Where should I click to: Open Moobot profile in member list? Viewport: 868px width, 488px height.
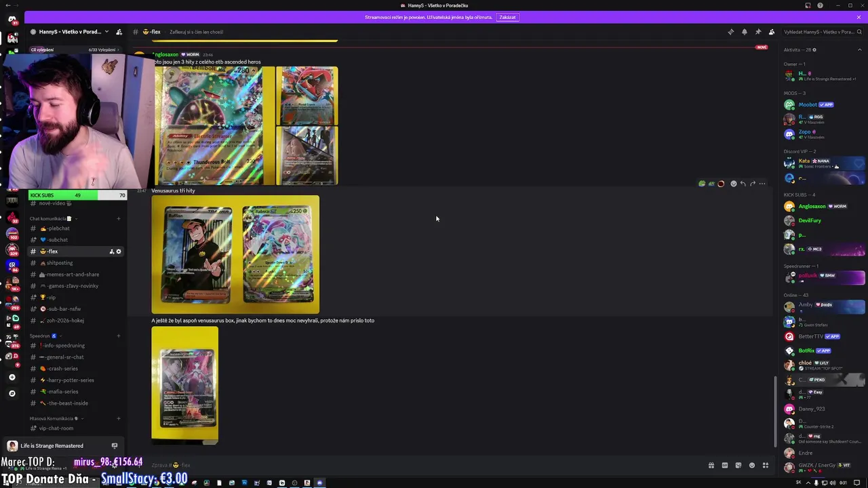[x=824, y=104]
